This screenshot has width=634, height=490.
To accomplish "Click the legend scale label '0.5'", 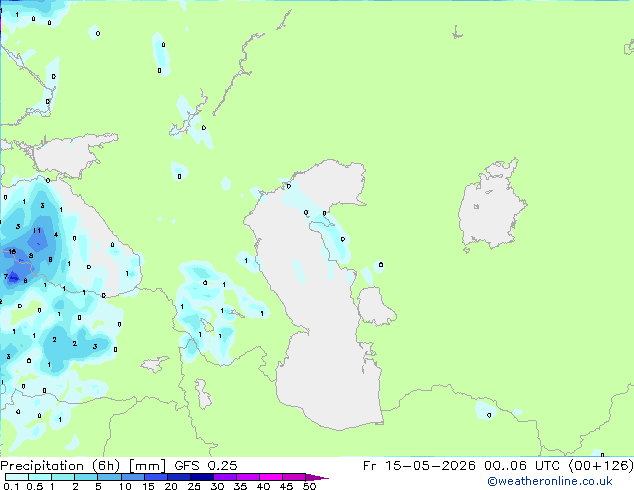I will click(x=35, y=486).
